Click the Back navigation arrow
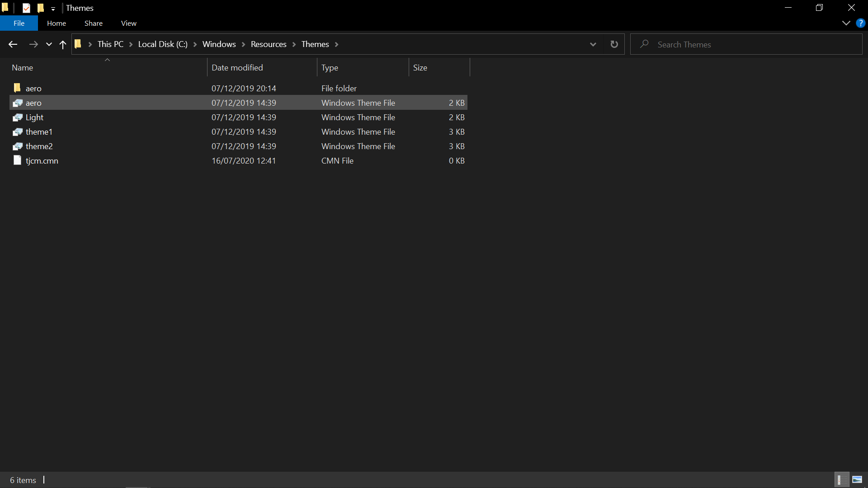Viewport: 868px width, 488px height. point(13,44)
